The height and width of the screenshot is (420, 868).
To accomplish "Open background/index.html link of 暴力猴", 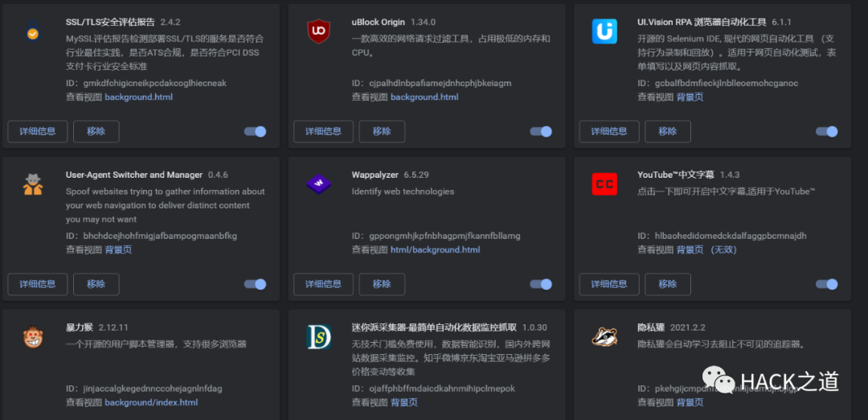I will click(x=151, y=402).
